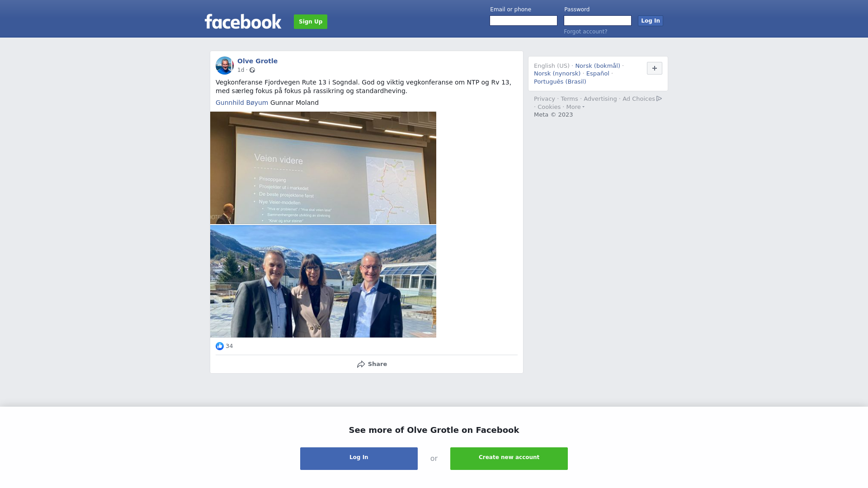The height and width of the screenshot is (488, 868).
Task: Open Olve Grotle's profile picture
Action: click(224, 66)
